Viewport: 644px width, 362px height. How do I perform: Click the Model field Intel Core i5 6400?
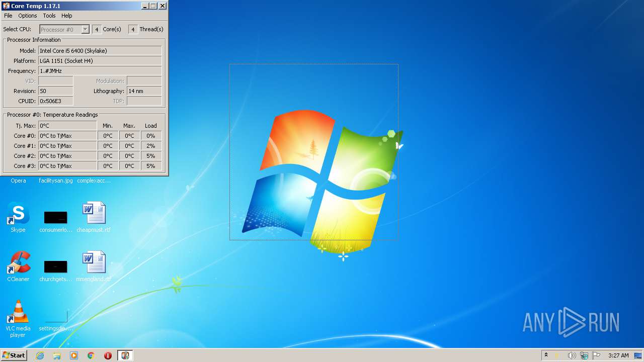(100, 51)
